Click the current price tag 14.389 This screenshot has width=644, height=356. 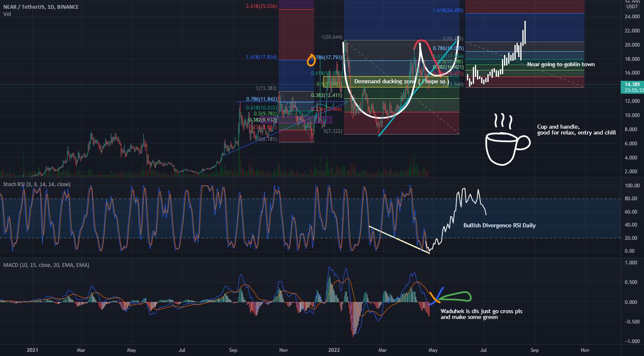coord(632,85)
